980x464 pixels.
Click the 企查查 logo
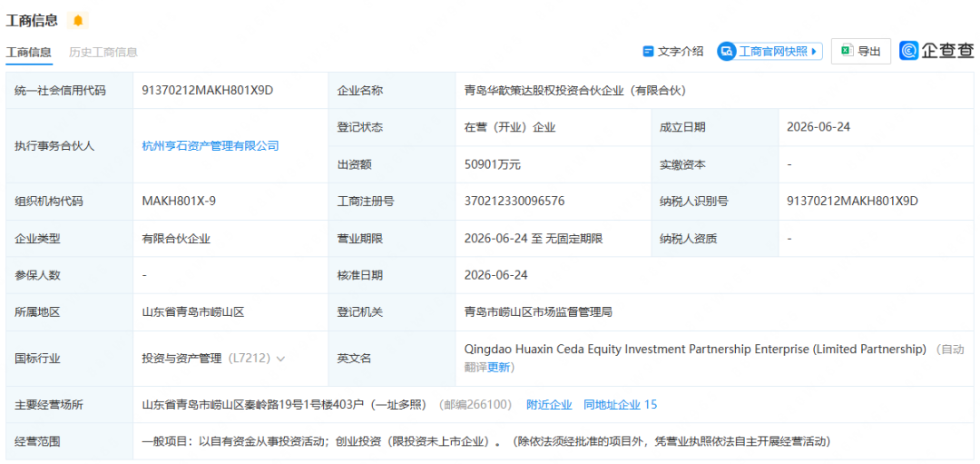pyautogui.click(x=936, y=51)
